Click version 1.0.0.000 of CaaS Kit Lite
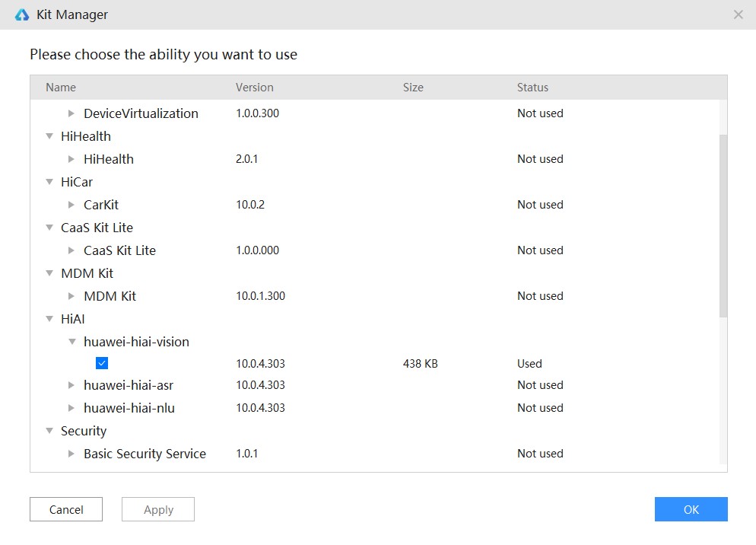Viewport: 756px width, 545px height. 258,250
